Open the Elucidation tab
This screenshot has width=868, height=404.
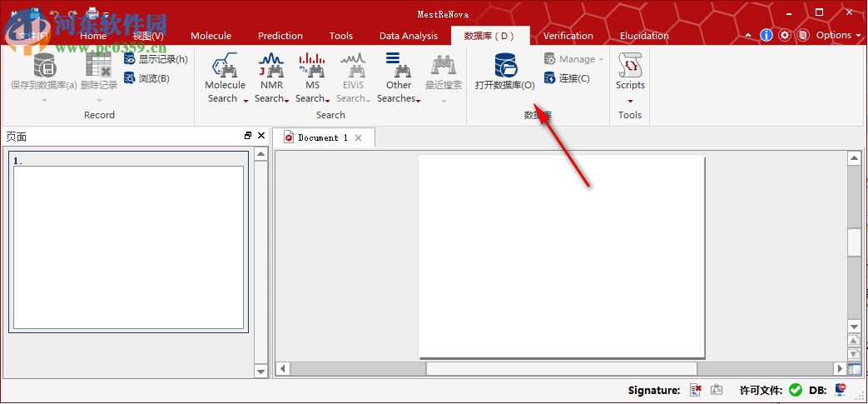(x=644, y=36)
